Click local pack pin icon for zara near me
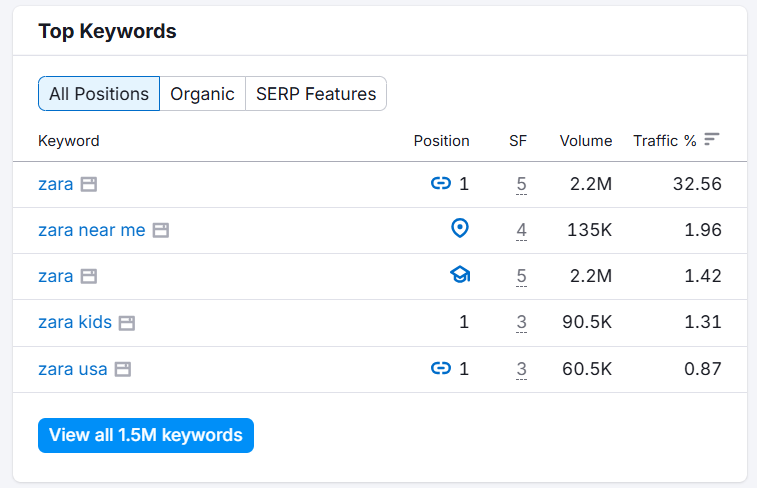The width and height of the screenshot is (757, 488). (460, 228)
